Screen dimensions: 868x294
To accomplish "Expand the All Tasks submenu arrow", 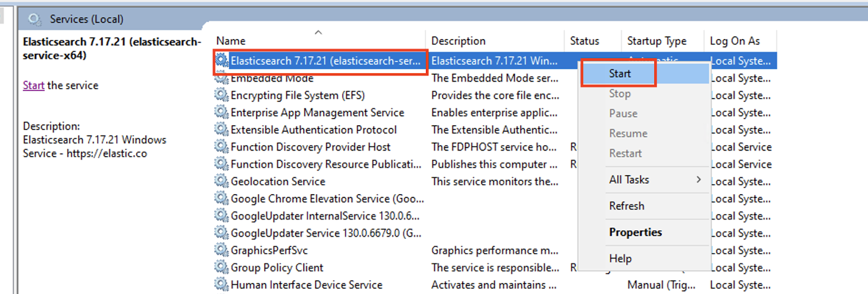I will tap(699, 180).
